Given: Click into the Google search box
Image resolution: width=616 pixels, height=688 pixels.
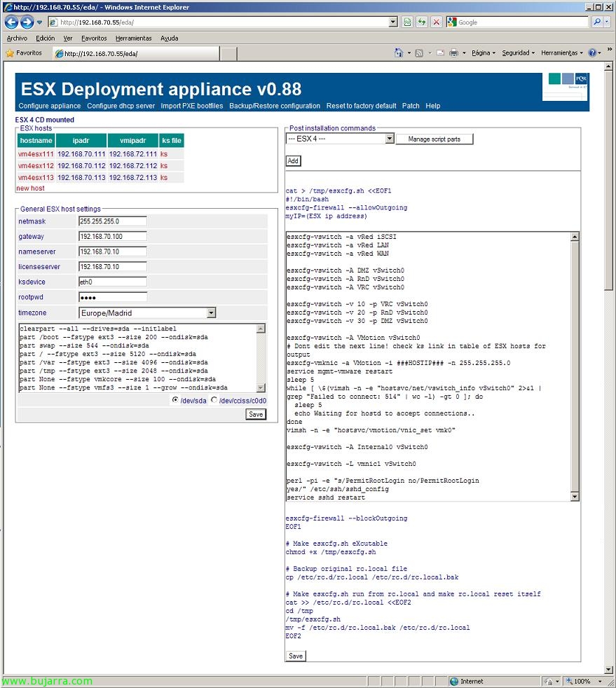Looking at the screenshot, I should click(523, 22).
